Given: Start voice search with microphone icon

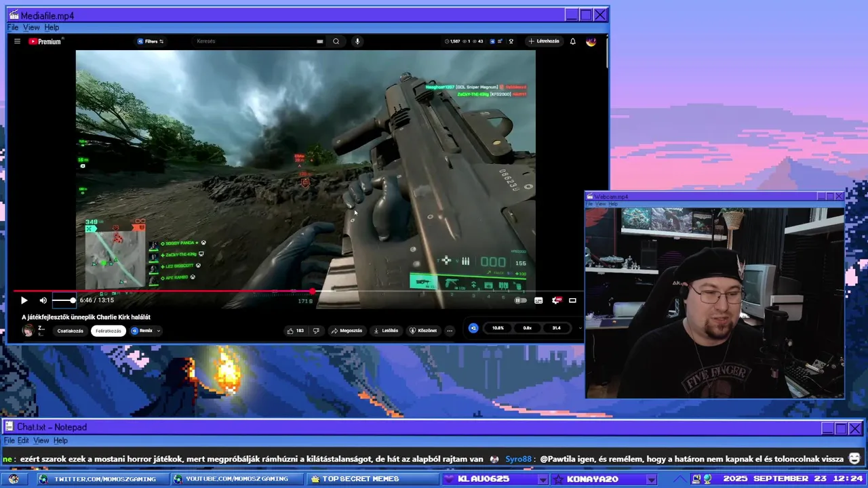Looking at the screenshot, I should 357,41.
